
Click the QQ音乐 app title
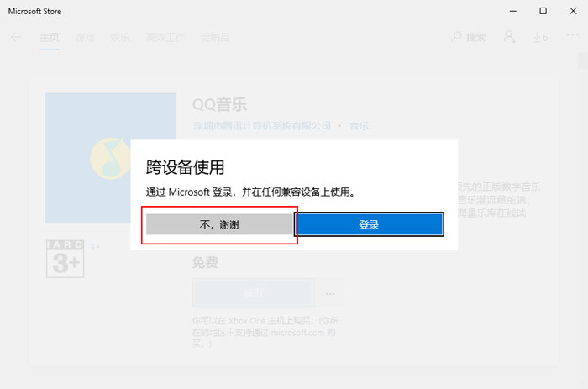point(220,105)
